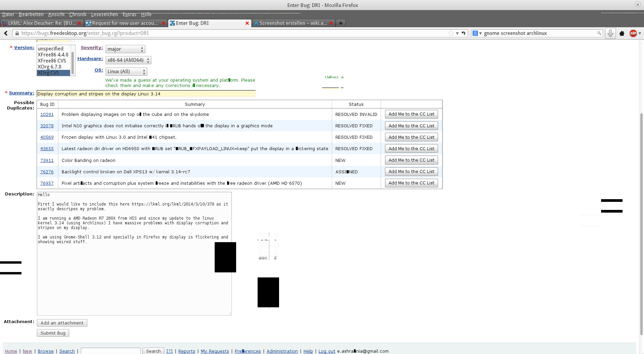
Task: Open the Hardware label link
Action: pos(90,59)
